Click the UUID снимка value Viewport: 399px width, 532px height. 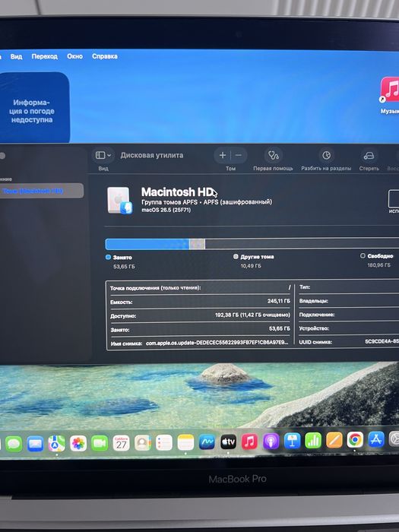pyautogui.click(x=382, y=341)
